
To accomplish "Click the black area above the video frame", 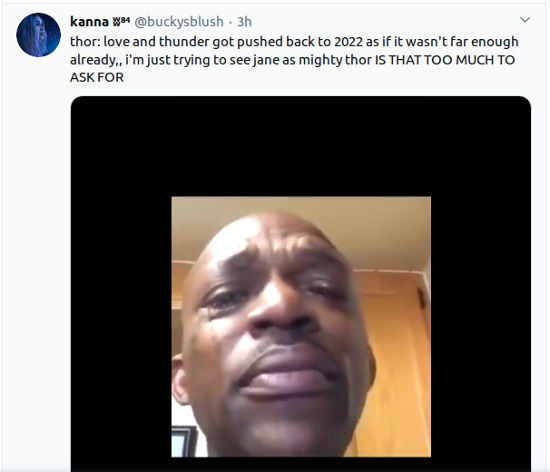I will point(301,147).
